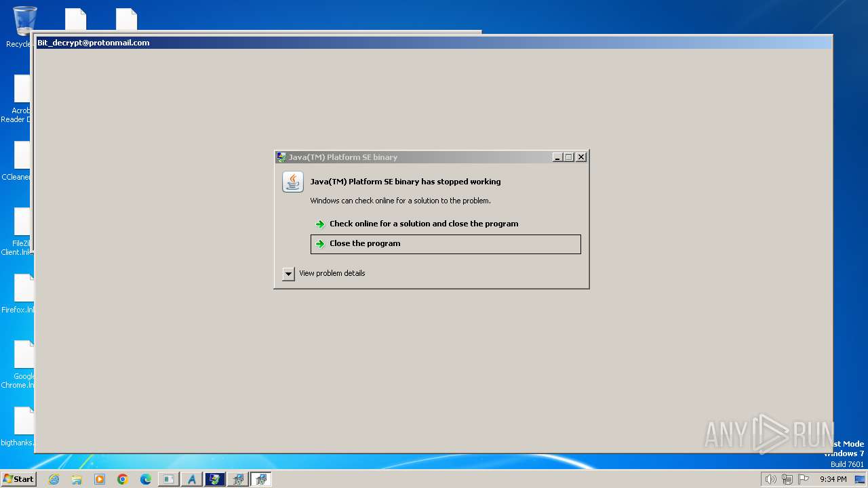Launch Google Chrome from taskbar
This screenshot has width=868, height=488.
123,479
